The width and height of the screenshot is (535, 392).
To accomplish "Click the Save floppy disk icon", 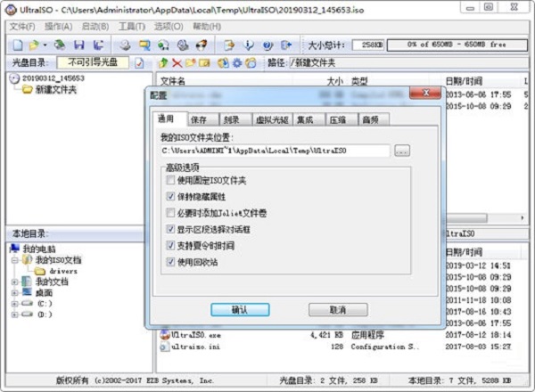I will (x=79, y=45).
